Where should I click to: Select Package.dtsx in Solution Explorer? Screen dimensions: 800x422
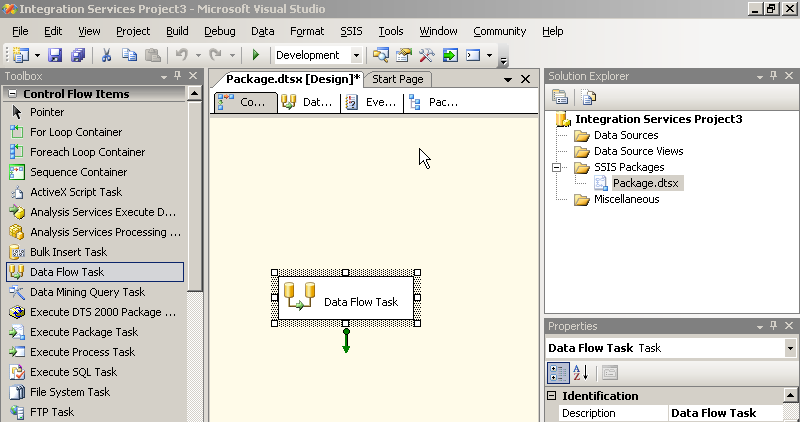click(x=646, y=183)
